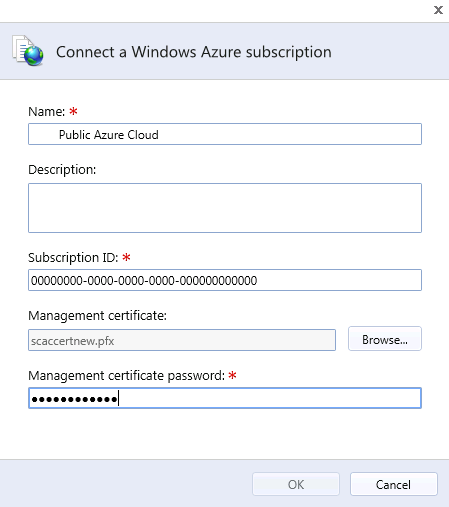Select the Subscription ID input field
This screenshot has height=507, width=449.
coord(225,280)
